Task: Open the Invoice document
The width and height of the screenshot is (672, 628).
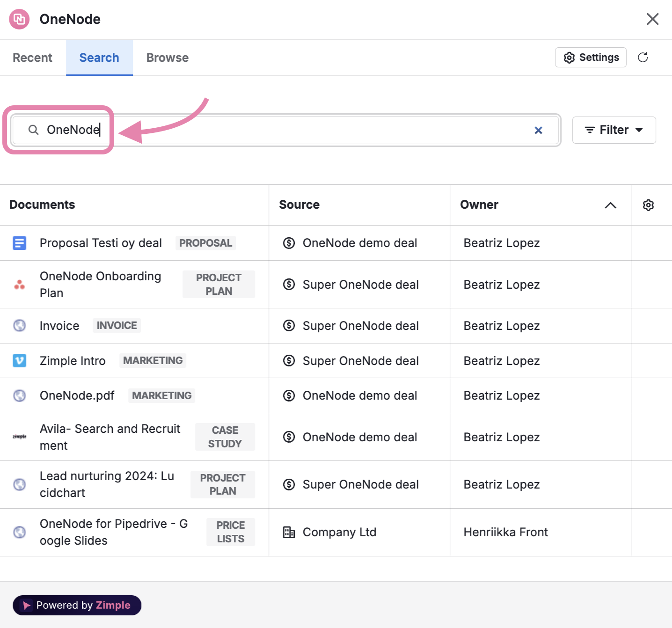Action: pyautogui.click(x=59, y=326)
